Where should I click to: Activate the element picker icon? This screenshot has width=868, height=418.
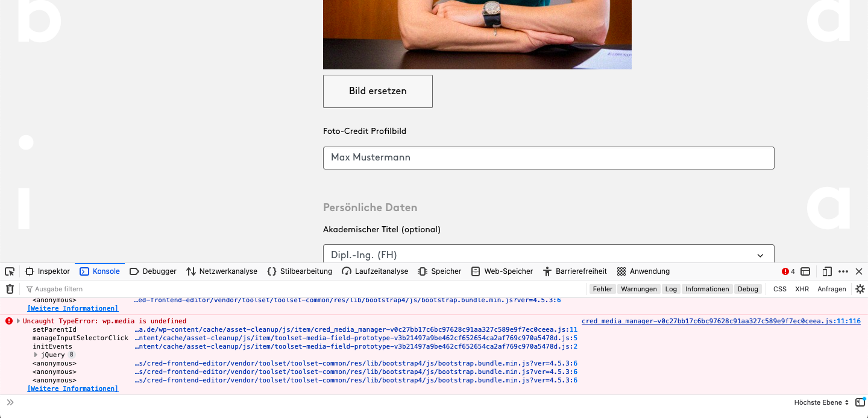point(10,271)
